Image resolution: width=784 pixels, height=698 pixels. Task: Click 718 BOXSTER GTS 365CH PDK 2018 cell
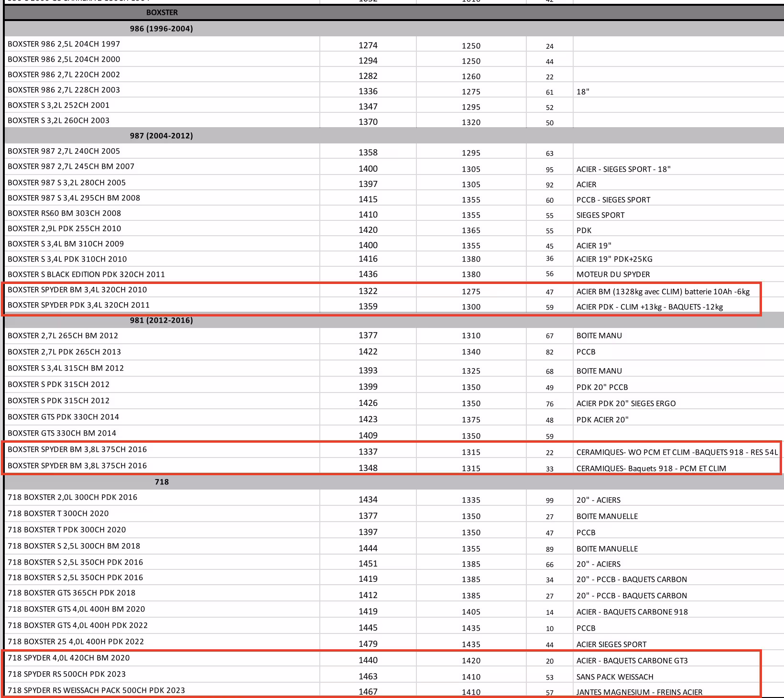[x=162, y=593]
